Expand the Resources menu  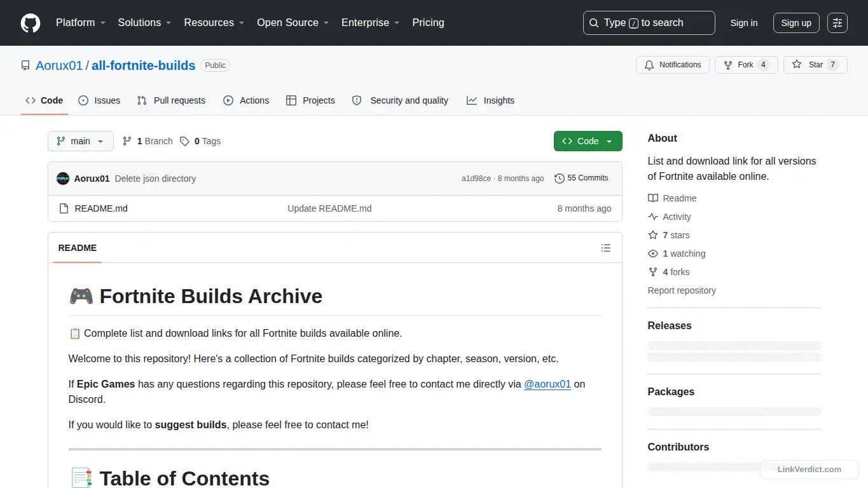214,22
